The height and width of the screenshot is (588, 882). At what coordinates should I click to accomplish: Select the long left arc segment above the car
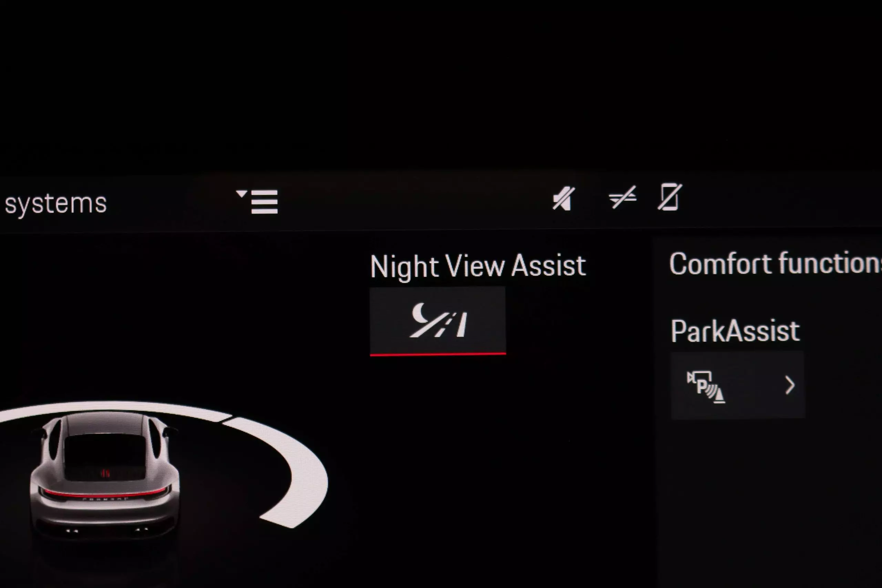click(x=113, y=410)
